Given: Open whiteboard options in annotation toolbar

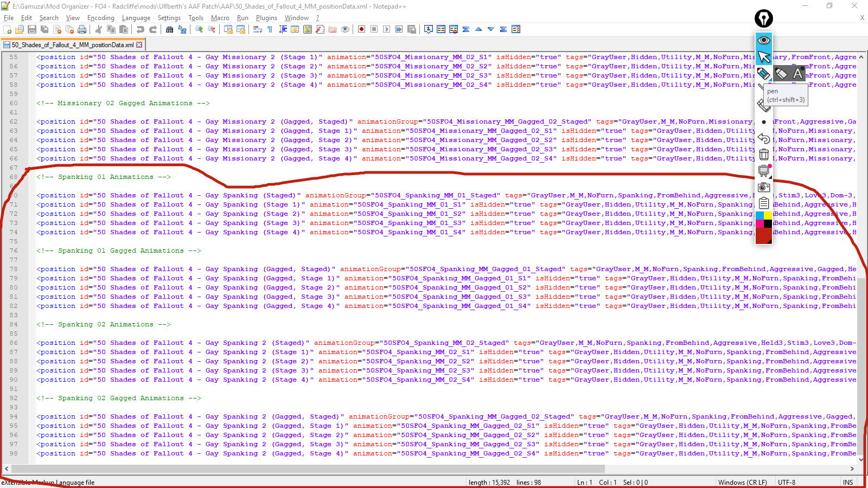Looking at the screenshot, I should [x=764, y=171].
